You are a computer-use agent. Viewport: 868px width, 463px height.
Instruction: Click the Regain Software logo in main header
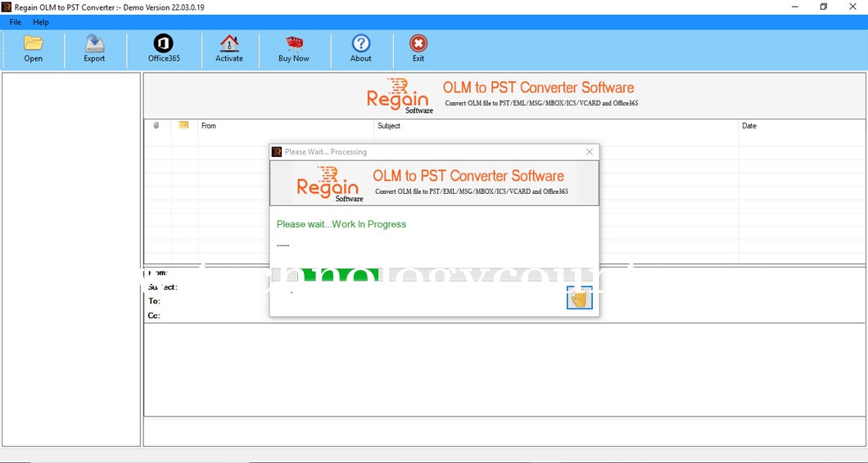[x=400, y=96]
